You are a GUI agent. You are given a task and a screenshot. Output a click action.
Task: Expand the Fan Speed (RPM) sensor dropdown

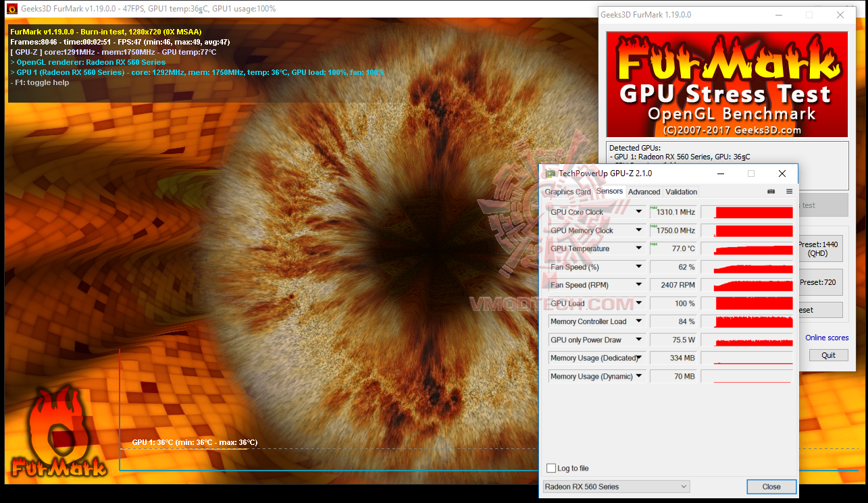(638, 285)
